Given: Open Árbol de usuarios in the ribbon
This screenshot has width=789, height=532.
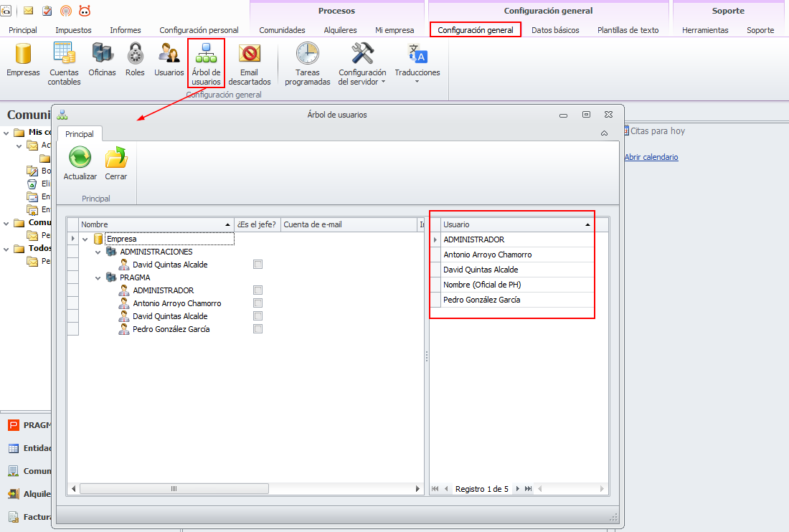Looking at the screenshot, I should tap(207, 64).
